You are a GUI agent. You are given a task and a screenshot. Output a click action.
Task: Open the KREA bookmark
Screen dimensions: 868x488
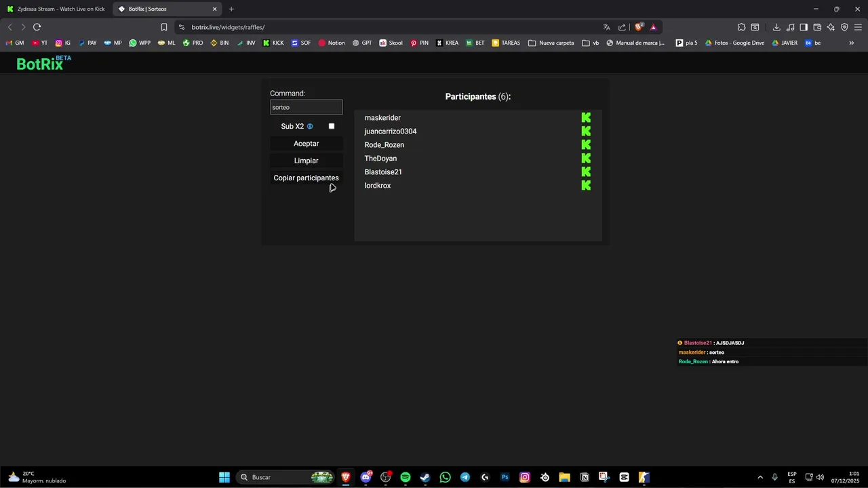point(448,43)
